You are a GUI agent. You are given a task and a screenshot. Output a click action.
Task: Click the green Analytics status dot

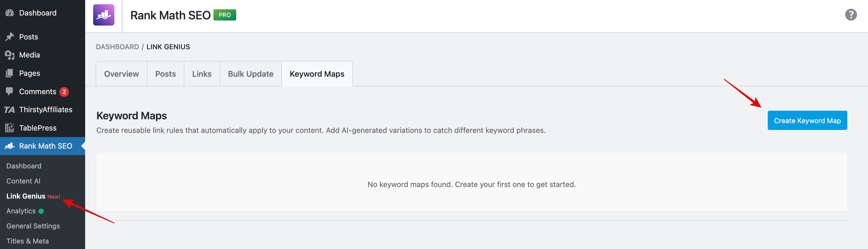click(x=41, y=211)
